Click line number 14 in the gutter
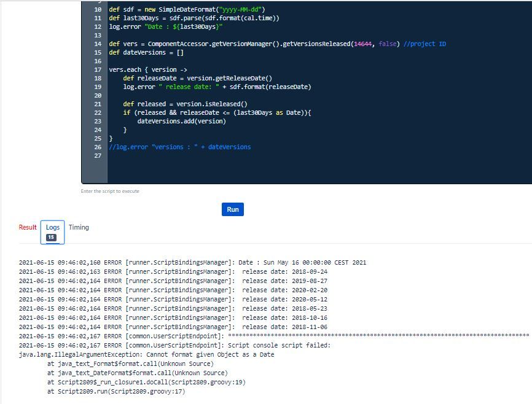Image resolution: width=532 pixels, height=404 pixels. click(x=98, y=44)
